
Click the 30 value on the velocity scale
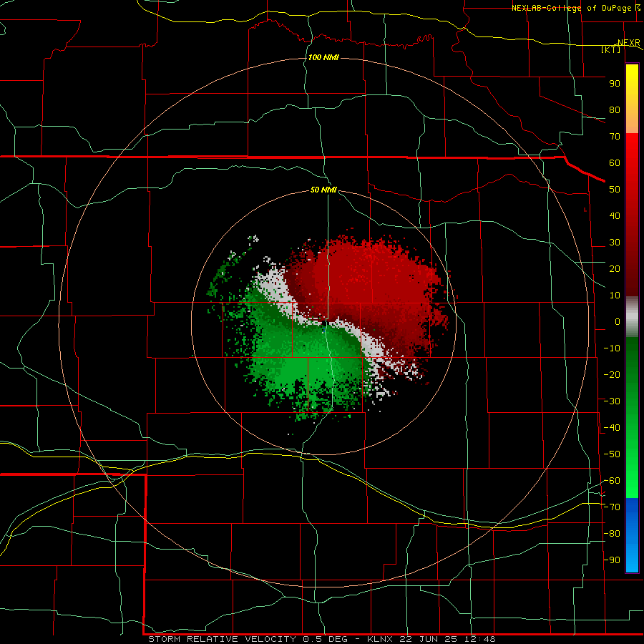(x=615, y=243)
